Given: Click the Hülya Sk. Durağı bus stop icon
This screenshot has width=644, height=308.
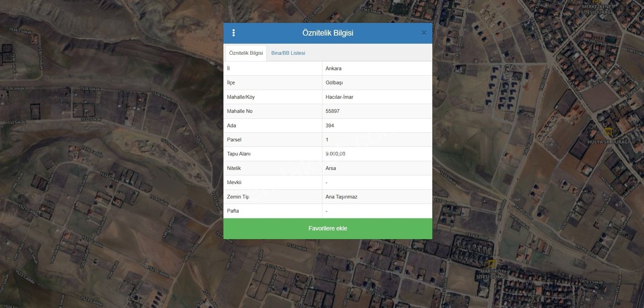Looking at the screenshot, I should [x=608, y=132].
